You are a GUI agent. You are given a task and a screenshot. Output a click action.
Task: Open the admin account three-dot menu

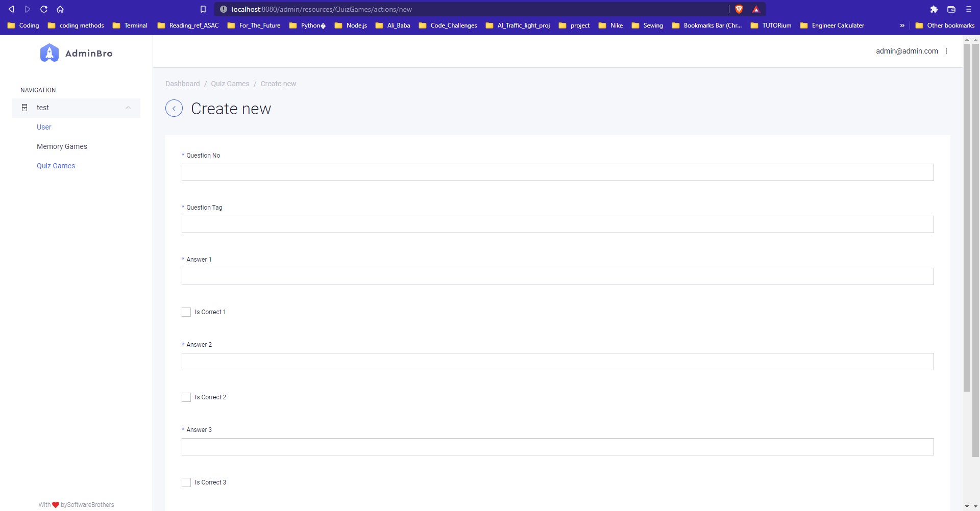[946, 51]
